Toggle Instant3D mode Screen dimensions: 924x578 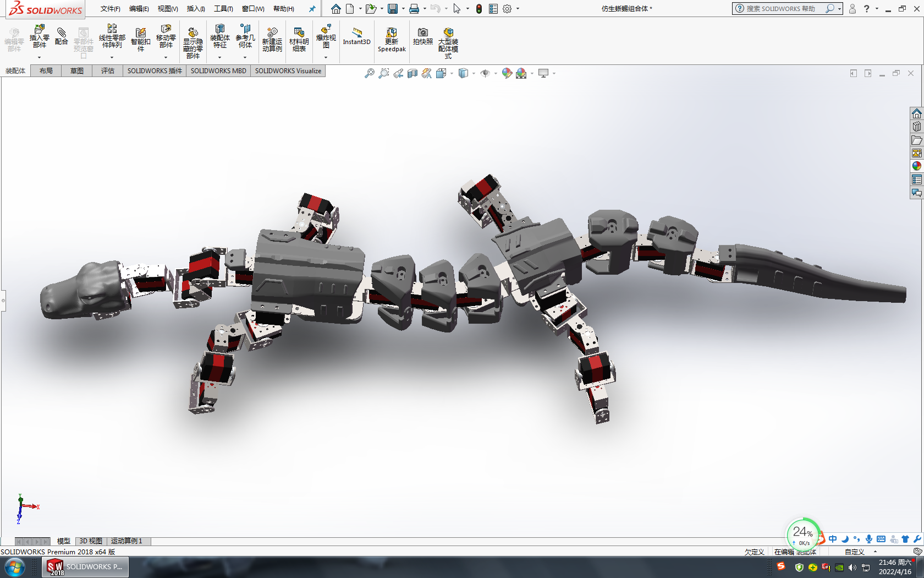pyautogui.click(x=357, y=36)
